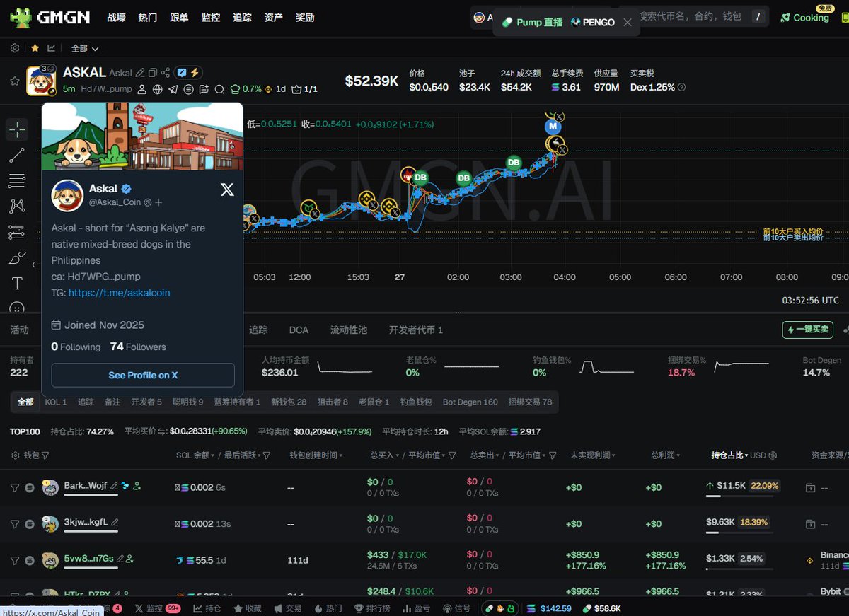Copy the ASKAL token contract address icon
This screenshot has width=849, height=616.
[153, 72]
